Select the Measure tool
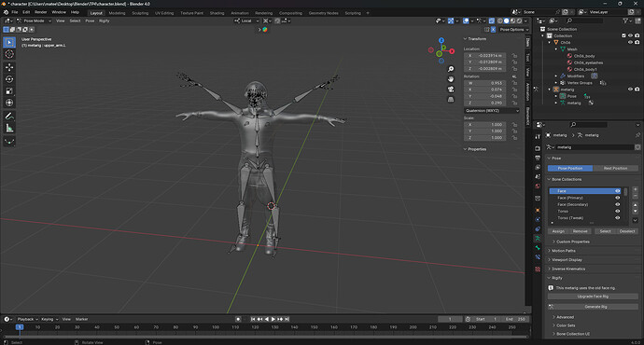This screenshot has width=644, height=345. 9,128
